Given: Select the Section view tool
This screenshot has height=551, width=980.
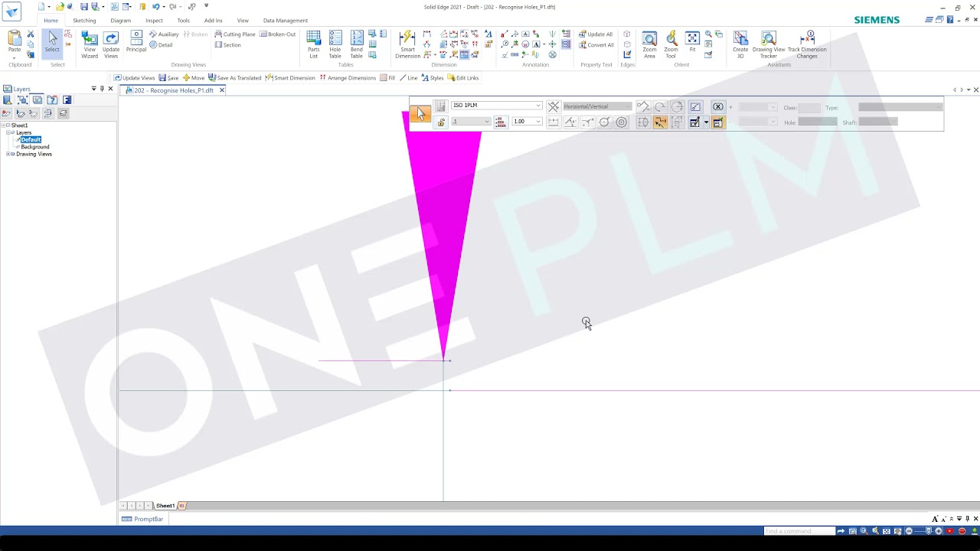Looking at the screenshot, I should (227, 45).
